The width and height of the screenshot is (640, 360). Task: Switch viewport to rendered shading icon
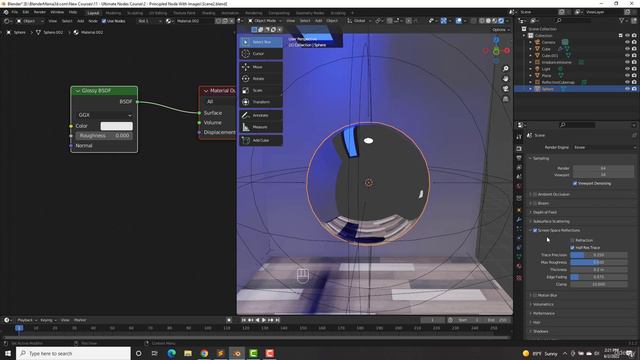click(501, 20)
